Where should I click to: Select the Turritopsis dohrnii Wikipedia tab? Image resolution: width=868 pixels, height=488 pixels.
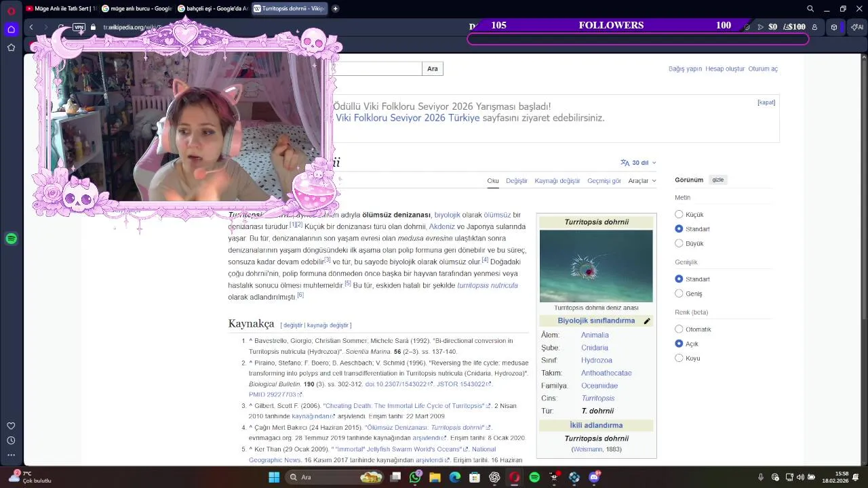(289, 9)
